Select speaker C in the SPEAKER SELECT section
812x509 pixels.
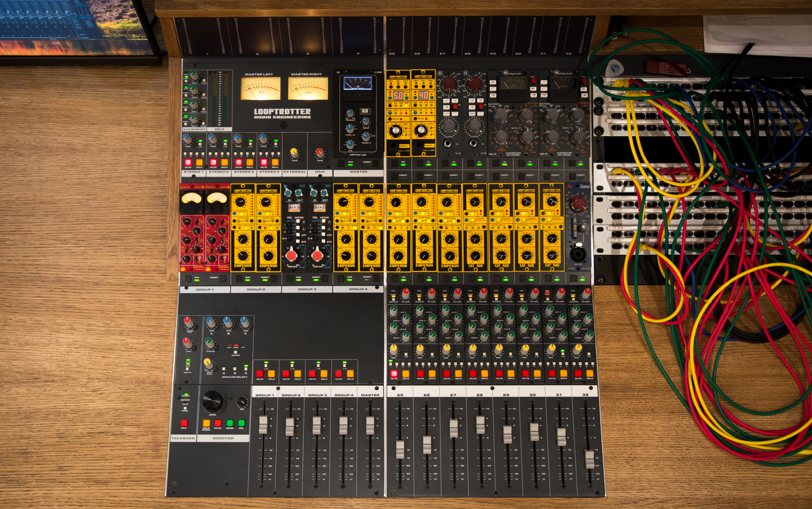click(x=246, y=369)
